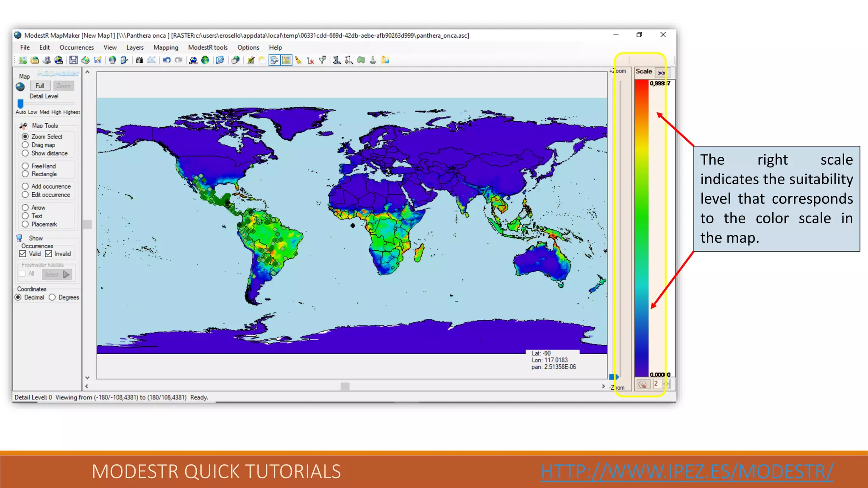
Task: Click the import data toolbar icon next to open folder
Action: [x=47, y=60]
